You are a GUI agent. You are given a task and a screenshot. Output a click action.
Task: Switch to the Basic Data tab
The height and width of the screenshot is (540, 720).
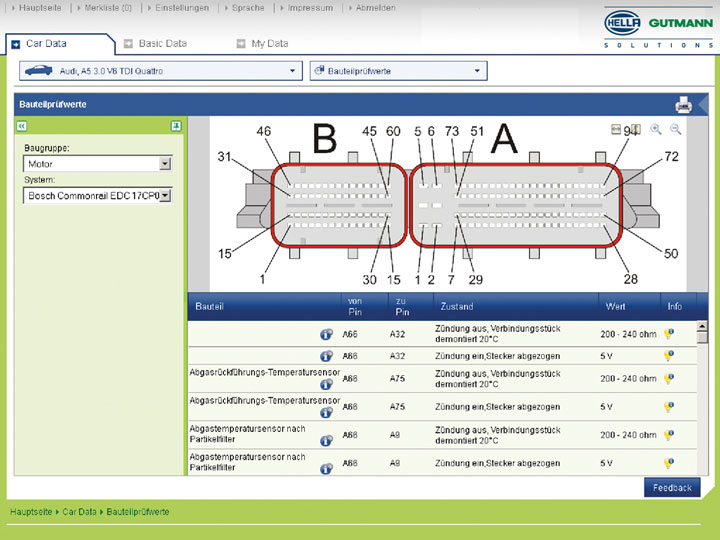161,44
